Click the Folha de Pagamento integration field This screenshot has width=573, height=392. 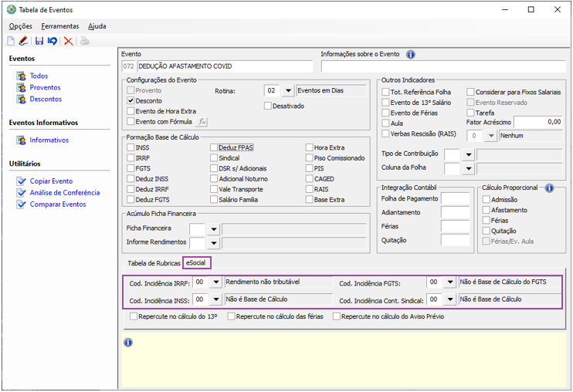[455, 198]
